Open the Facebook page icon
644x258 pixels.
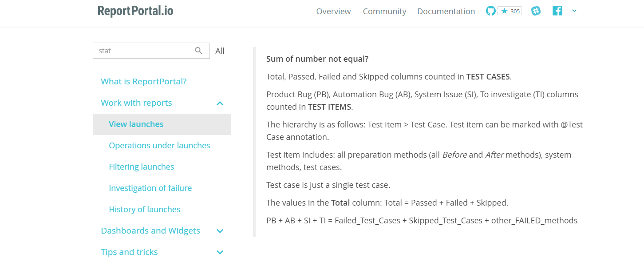click(x=557, y=10)
